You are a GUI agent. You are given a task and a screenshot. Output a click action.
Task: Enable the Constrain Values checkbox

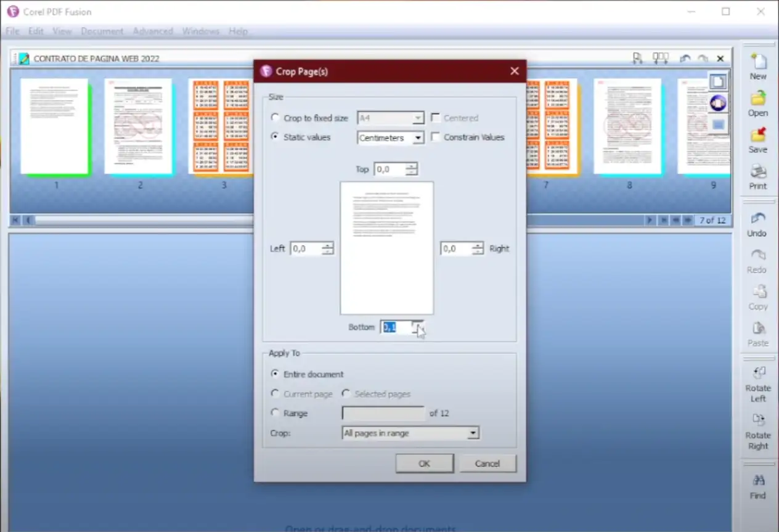click(x=436, y=137)
